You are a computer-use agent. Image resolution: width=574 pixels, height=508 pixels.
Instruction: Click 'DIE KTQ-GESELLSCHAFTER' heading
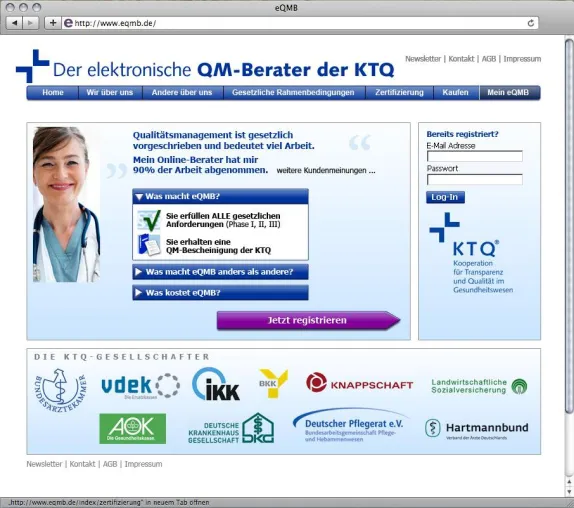pos(122,357)
